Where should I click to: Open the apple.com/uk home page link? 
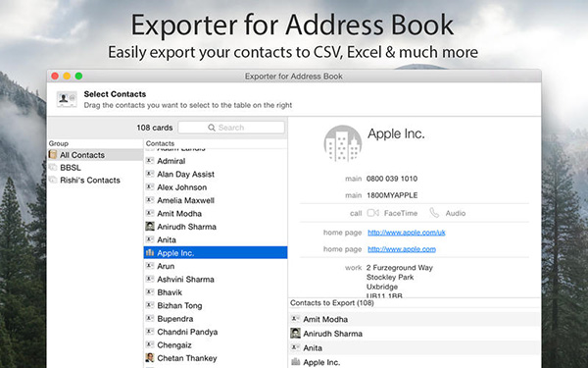(x=406, y=233)
